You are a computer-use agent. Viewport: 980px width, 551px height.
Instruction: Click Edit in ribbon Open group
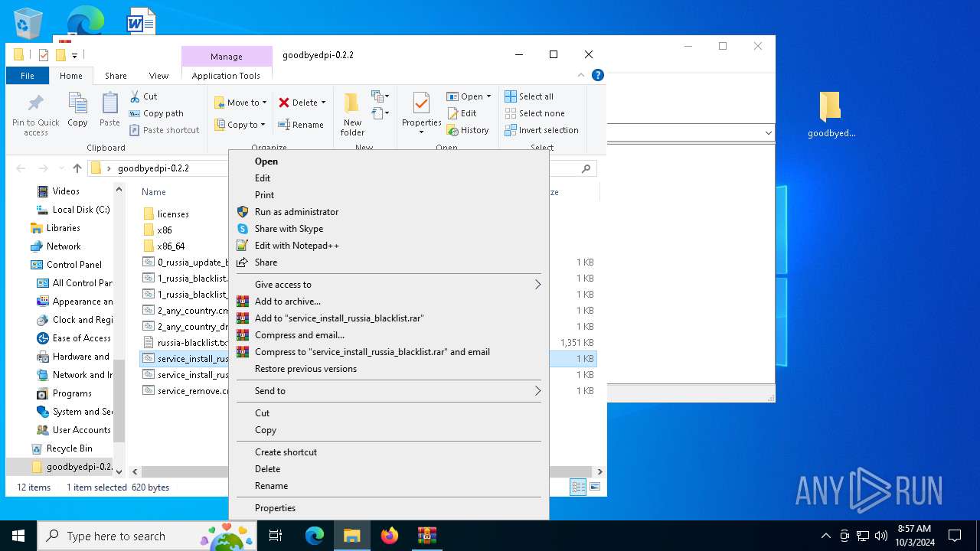[x=462, y=113]
